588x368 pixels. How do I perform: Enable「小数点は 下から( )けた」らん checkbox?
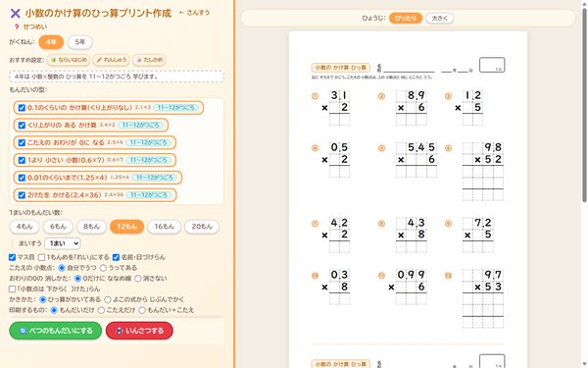click(12, 289)
